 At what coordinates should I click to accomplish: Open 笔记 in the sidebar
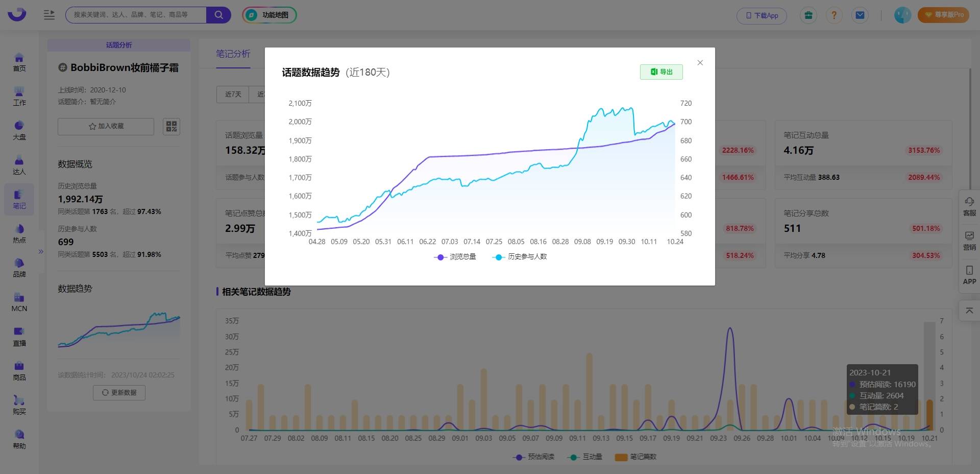point(19,199)
